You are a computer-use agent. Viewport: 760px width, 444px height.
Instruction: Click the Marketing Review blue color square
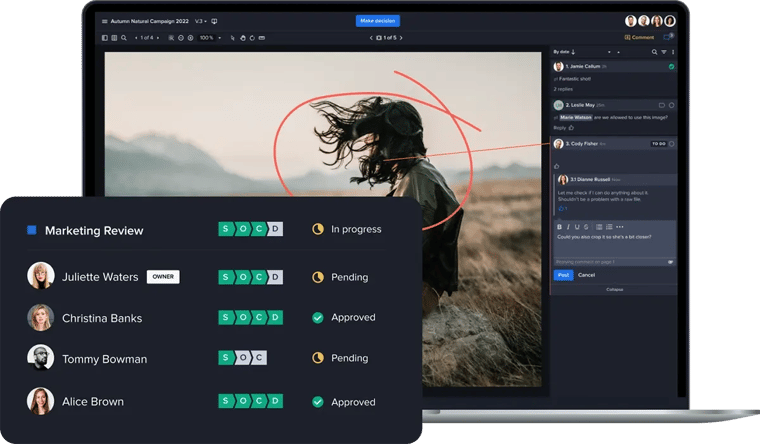tap(32, 230)
